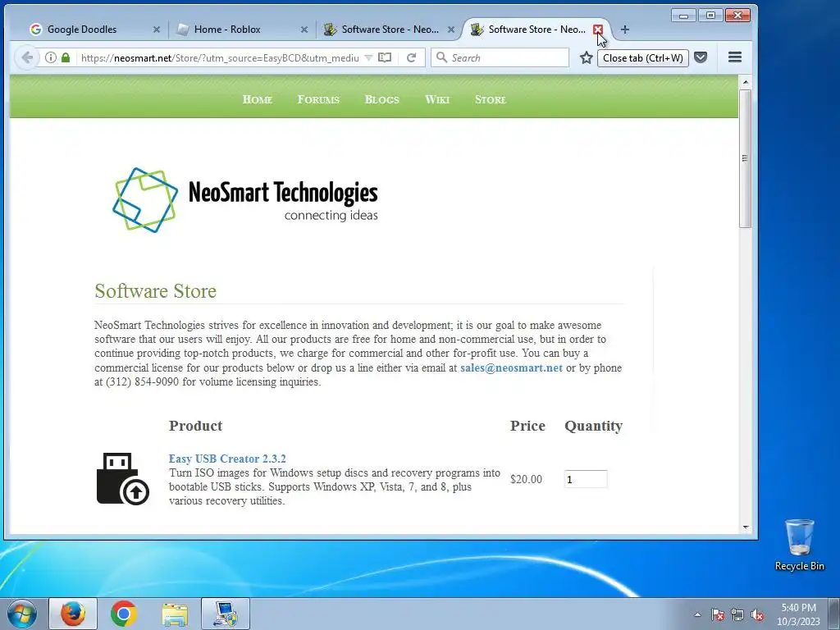Click the taskbar clock showing 5:40 PM
The image size is (840, 630).
(x=798, y=614)
